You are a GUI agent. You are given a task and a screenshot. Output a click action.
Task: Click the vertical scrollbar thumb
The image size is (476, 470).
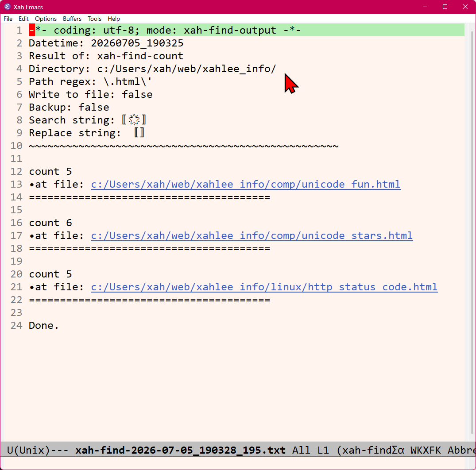tap(472, 232)
